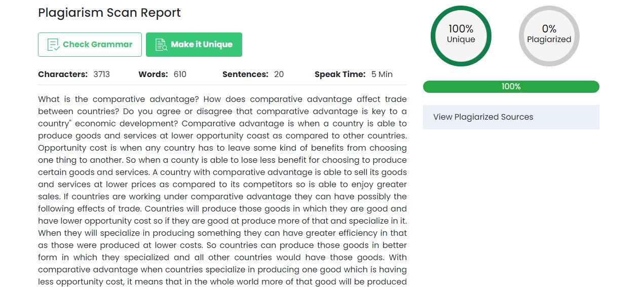Click the Plagiarism Scan Report heading

[x=109, y=13]
